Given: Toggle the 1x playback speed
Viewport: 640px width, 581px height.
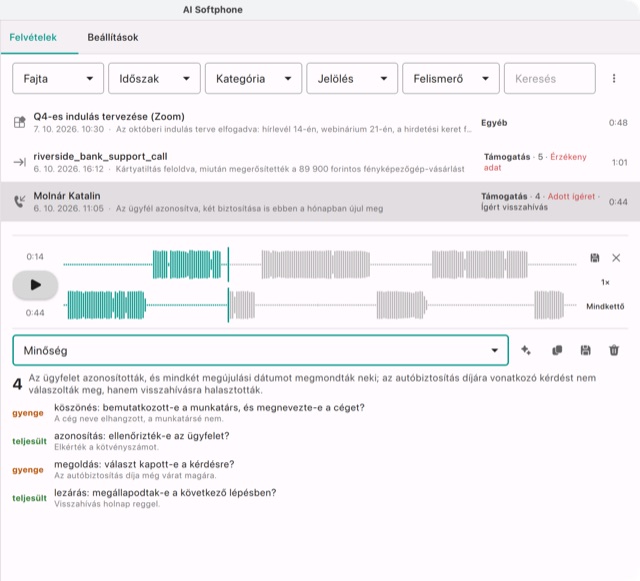Looking at the screenshot, I should click(x=605, y=282).
